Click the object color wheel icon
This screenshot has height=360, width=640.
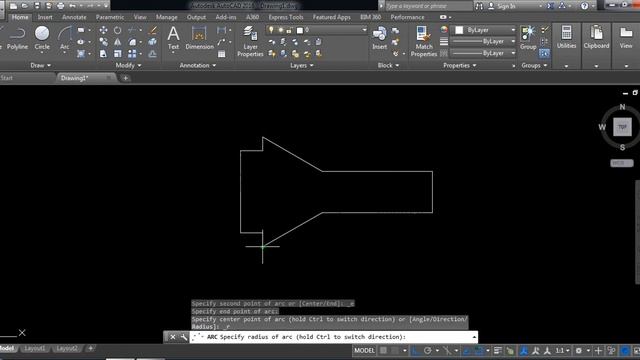444,30
